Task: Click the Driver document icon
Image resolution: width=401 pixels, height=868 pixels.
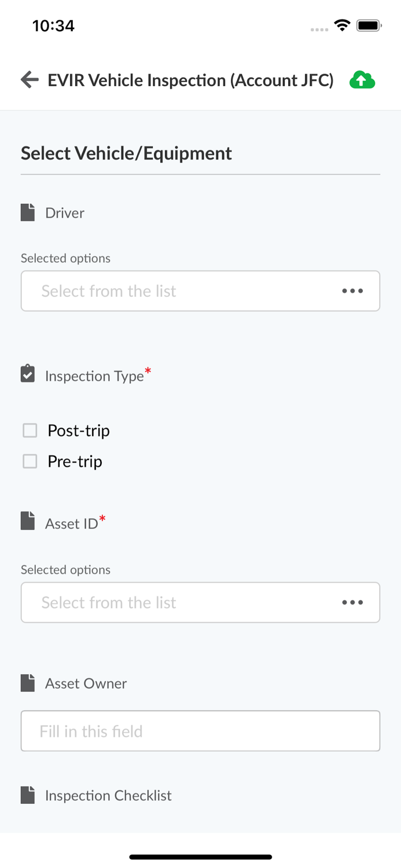Action: [x=28, y=213]
